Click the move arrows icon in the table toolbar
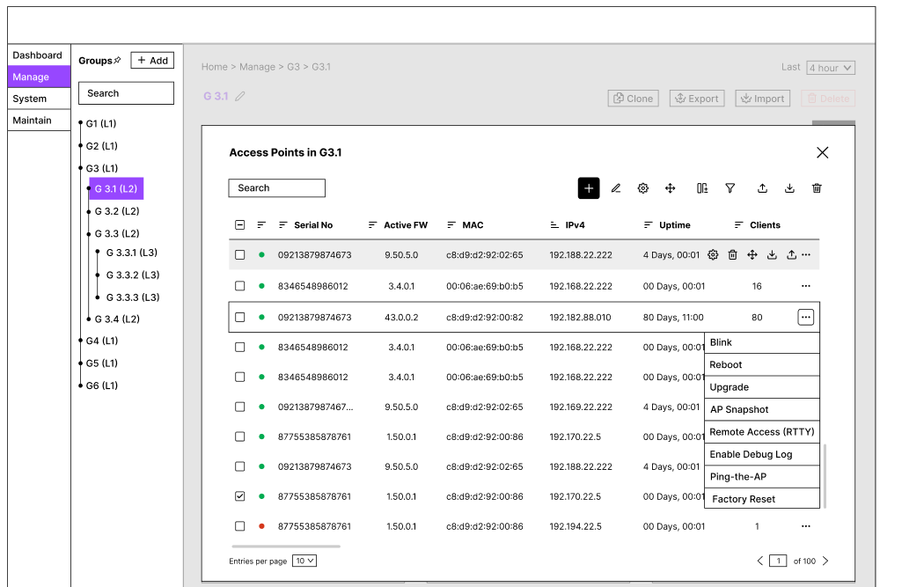The height and width of the screenshot is (587, 924). (x=670, y=188)
